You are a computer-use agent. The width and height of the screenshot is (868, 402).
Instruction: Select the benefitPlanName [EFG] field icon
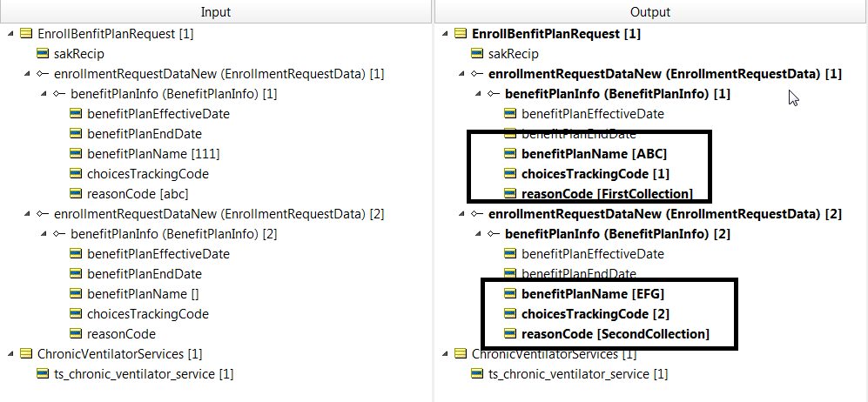point(510,293)
